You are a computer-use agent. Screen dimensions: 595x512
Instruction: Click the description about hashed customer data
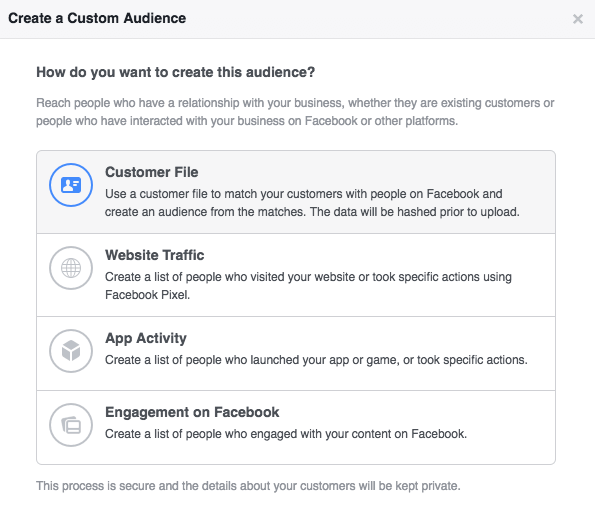(312, 203)
